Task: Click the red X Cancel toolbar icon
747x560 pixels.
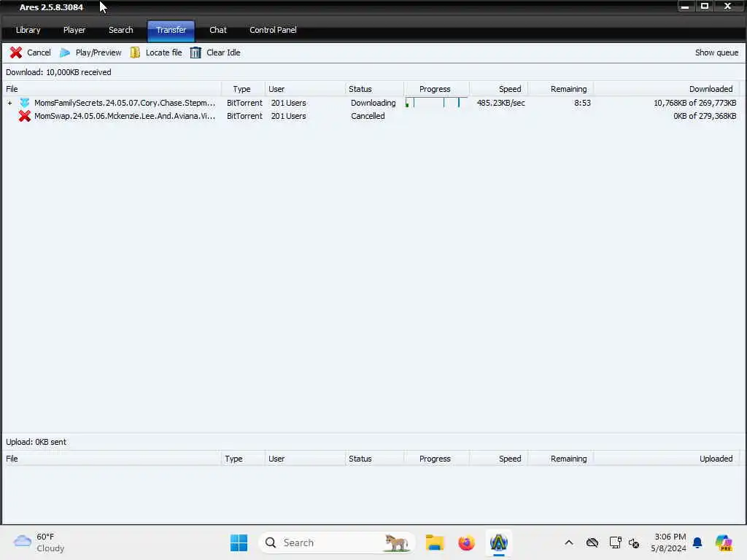Action: point(16,52)
